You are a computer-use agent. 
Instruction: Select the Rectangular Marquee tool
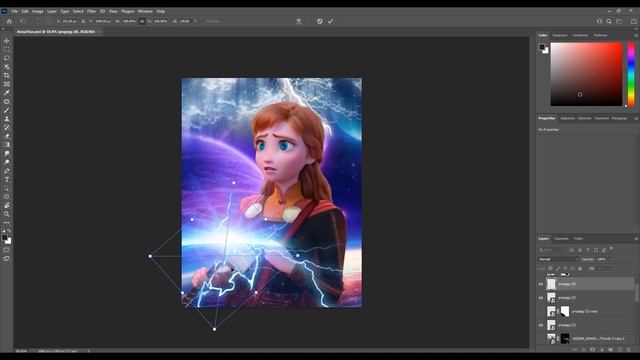click(x=7, y=49)
